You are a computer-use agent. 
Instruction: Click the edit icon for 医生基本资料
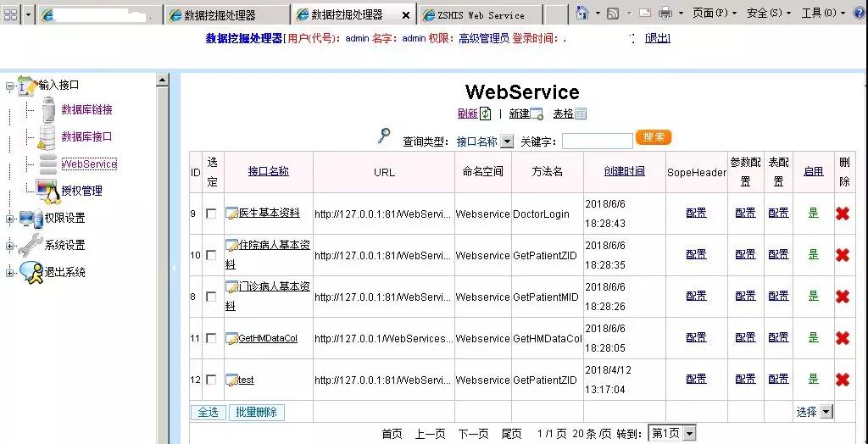pos(232,213)
